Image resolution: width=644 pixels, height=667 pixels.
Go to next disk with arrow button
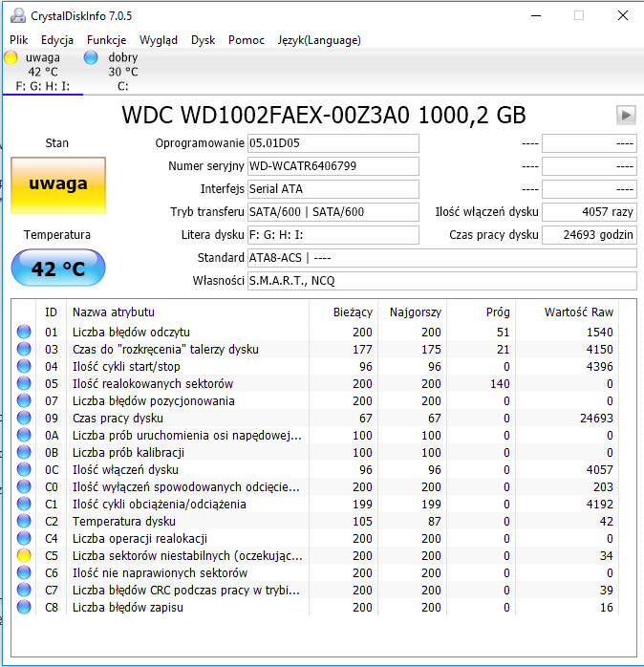[x=626, y=116]
